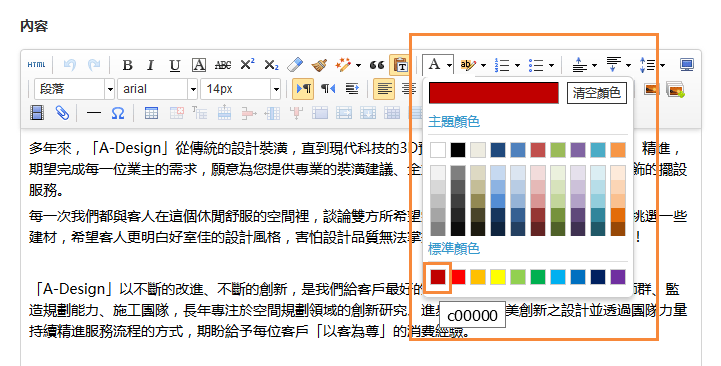Click the indent icon
Viewport: 721px width, 366px height.
352,89
